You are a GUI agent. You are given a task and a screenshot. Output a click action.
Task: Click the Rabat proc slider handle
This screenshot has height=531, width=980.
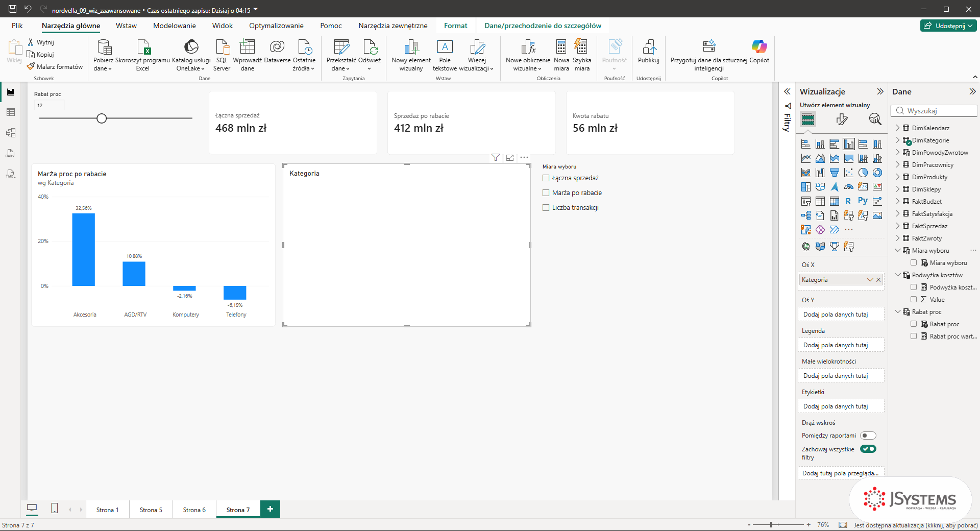[102, 118]
